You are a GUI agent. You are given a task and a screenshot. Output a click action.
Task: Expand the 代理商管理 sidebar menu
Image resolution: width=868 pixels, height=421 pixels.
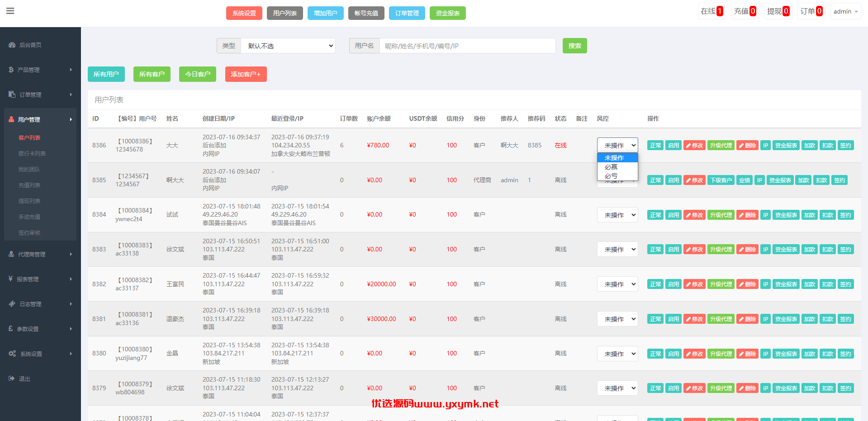pos(40,254)
